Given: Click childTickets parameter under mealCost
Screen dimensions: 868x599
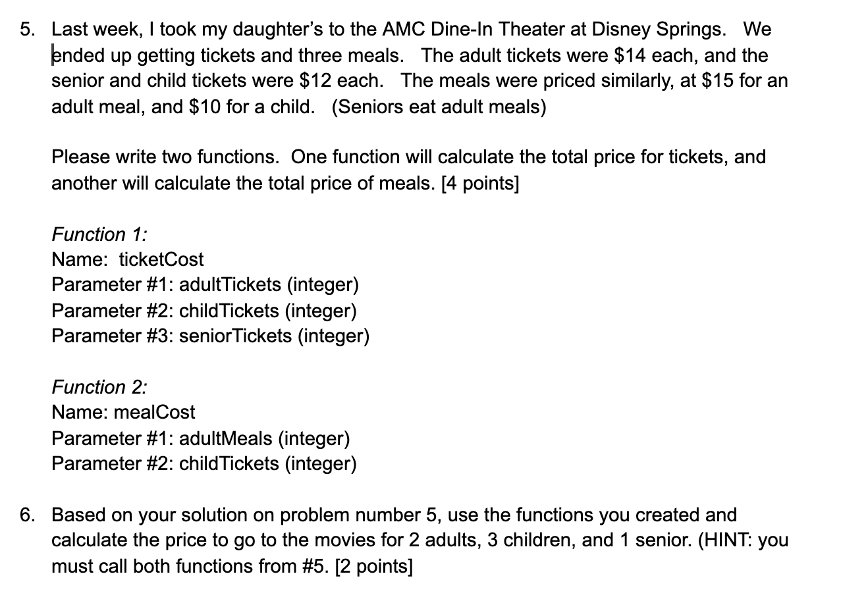Looking at the screenshot, I should (x=204, y=464).
